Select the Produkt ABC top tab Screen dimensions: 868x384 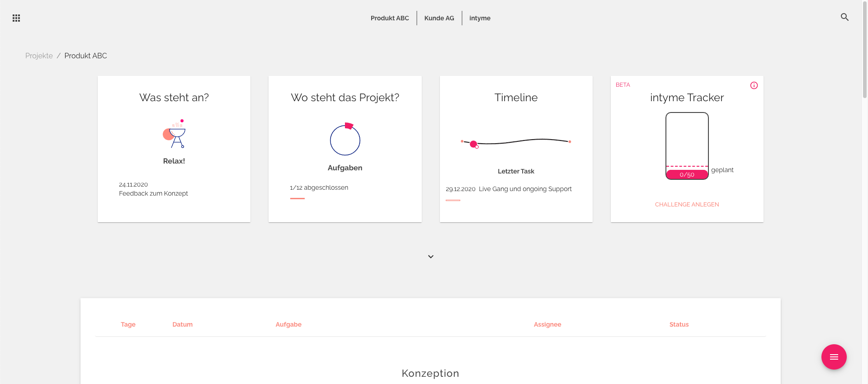[390, 18]
